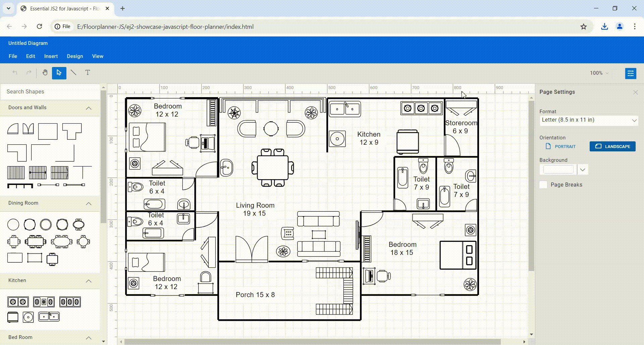
Task: Pick the two-burner stove shape
Action: click(18, 302)
